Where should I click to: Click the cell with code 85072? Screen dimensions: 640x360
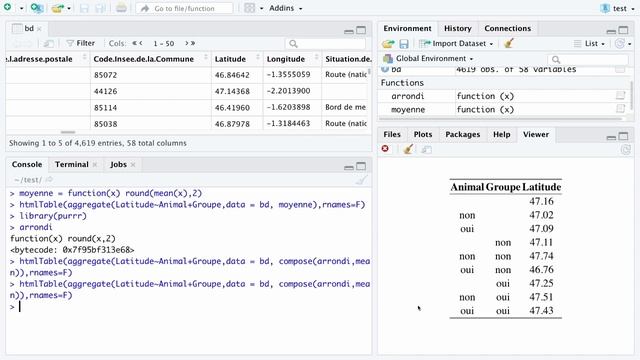[x=151, y=75]
